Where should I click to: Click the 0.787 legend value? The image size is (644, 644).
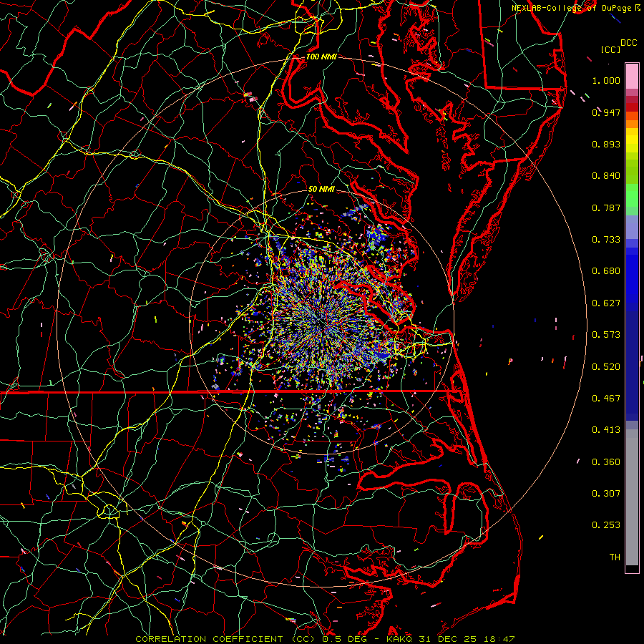606,208
